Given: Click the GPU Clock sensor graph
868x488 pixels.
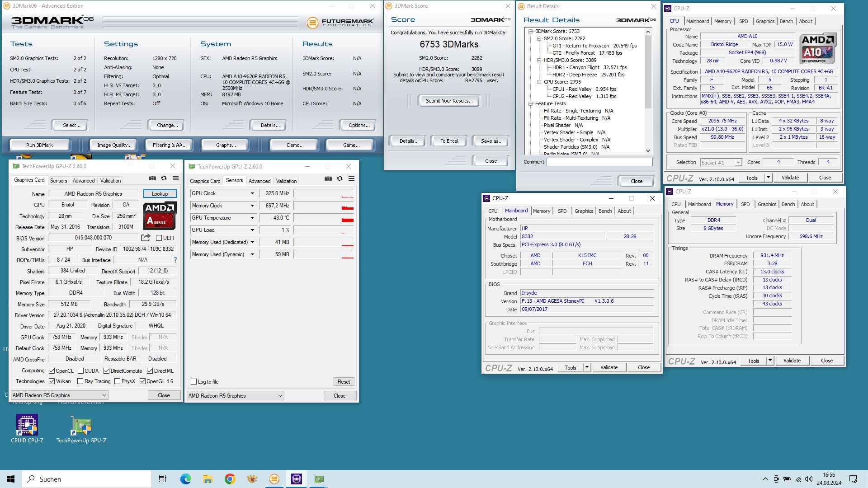Looking at the screenshot, I should (x=323, y=193).
